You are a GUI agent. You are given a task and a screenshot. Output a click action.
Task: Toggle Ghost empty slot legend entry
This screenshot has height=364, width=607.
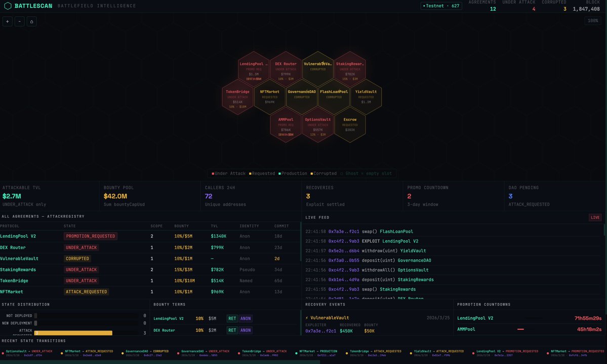click(x=366, y=174)
